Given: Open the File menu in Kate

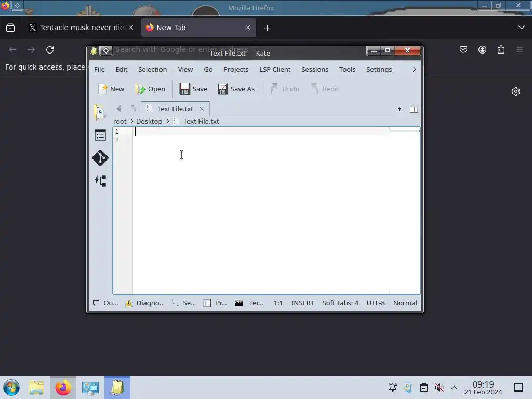Looking at the screenshot, I should click(99, 69).
